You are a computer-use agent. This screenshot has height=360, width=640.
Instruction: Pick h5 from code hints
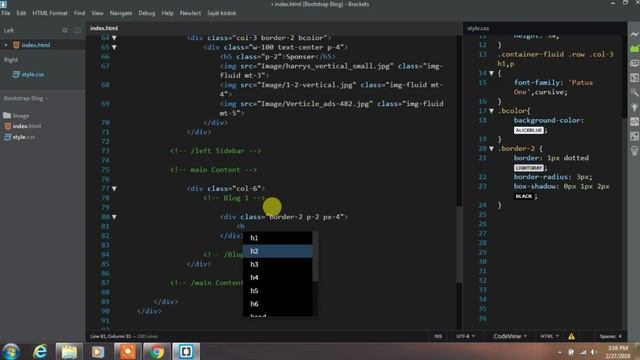pos(278,291)
